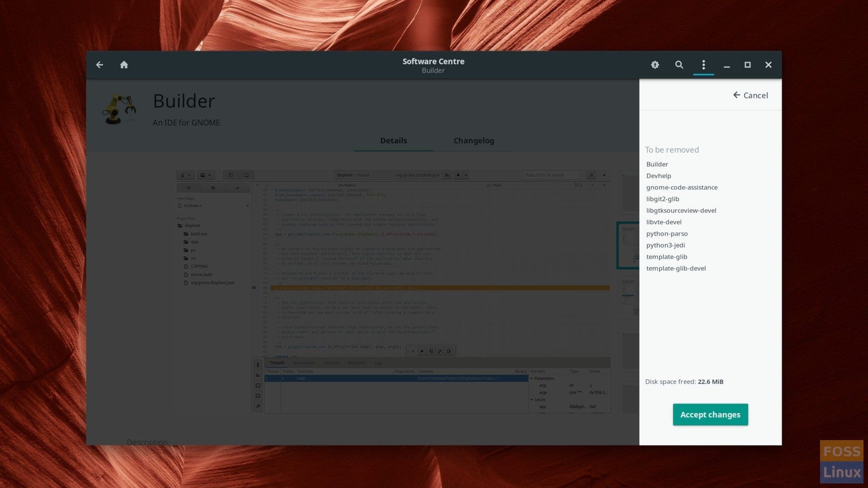The width and height of the screenshot is (868, 488).
Task: Select python-parso package entry
Action: (667, 234)
